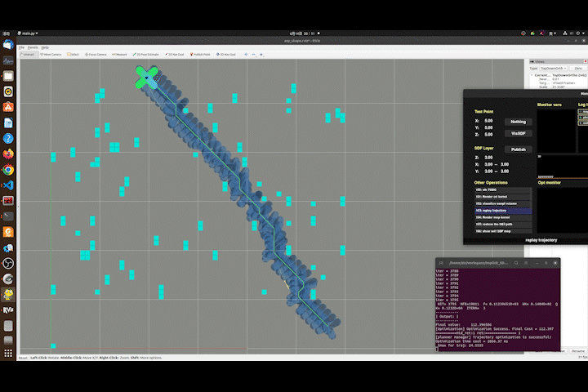
Task: Select operation 101 Render kernel
Action: (503, 197)
